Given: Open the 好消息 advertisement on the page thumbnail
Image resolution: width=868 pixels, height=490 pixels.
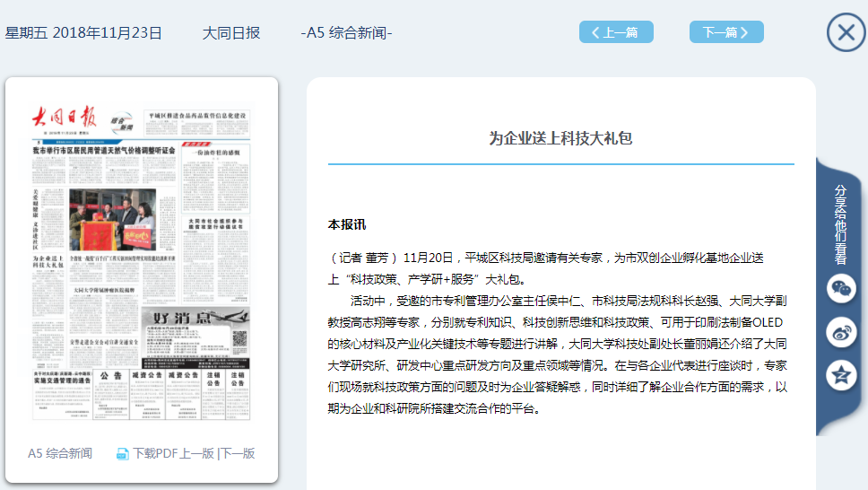Looking at the screenshot, I should coord(197,318).
